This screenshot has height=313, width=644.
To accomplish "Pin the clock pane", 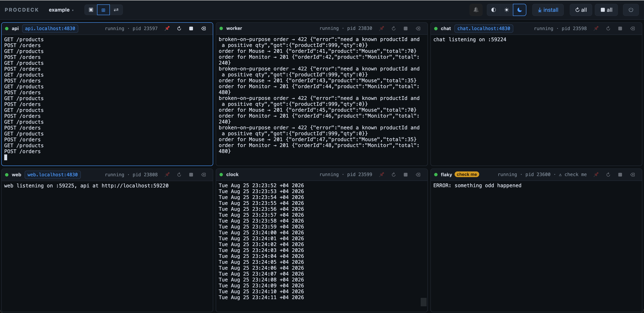I will (382, 174).
